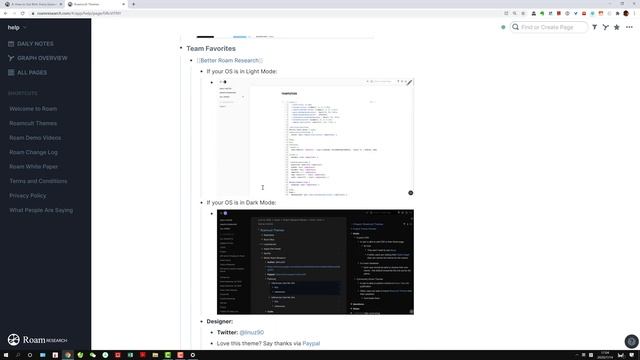Switch to the first browser tab
The height and width of the screenshot is (360, 640).
coord(33,4)
